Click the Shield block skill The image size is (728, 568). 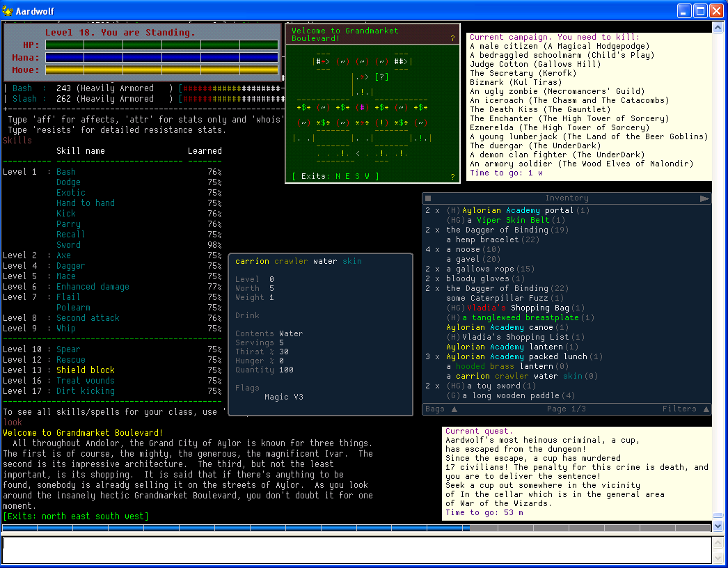click(85, 370)
